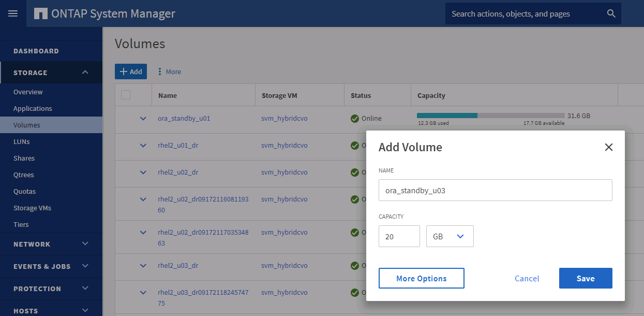Click the ora_standby_u01 capacity usage bar
The height and width of the screenshot is (316, 644).
tap(490, 116)
